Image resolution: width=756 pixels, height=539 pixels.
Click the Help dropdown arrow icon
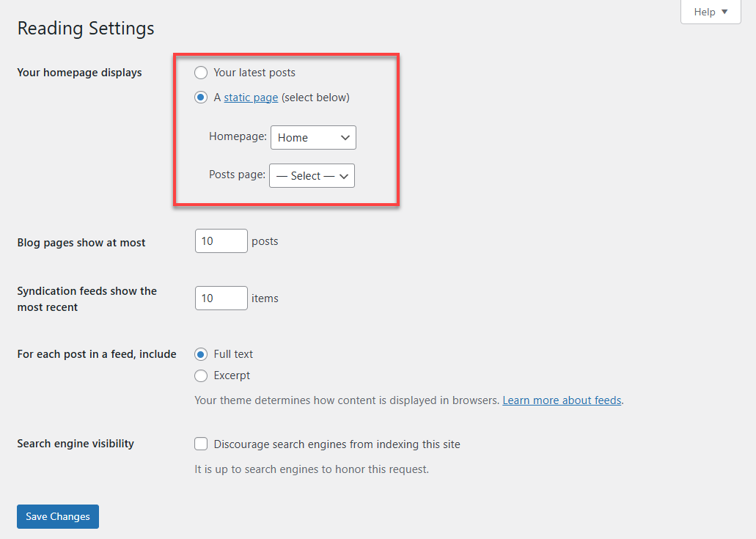pyautogui.click(x=726, y=12)
